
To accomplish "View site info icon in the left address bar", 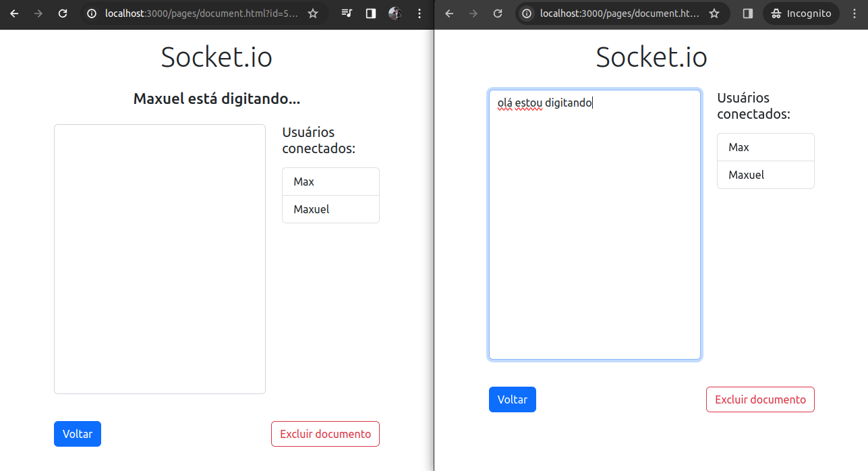I will (x=92, y=13).
